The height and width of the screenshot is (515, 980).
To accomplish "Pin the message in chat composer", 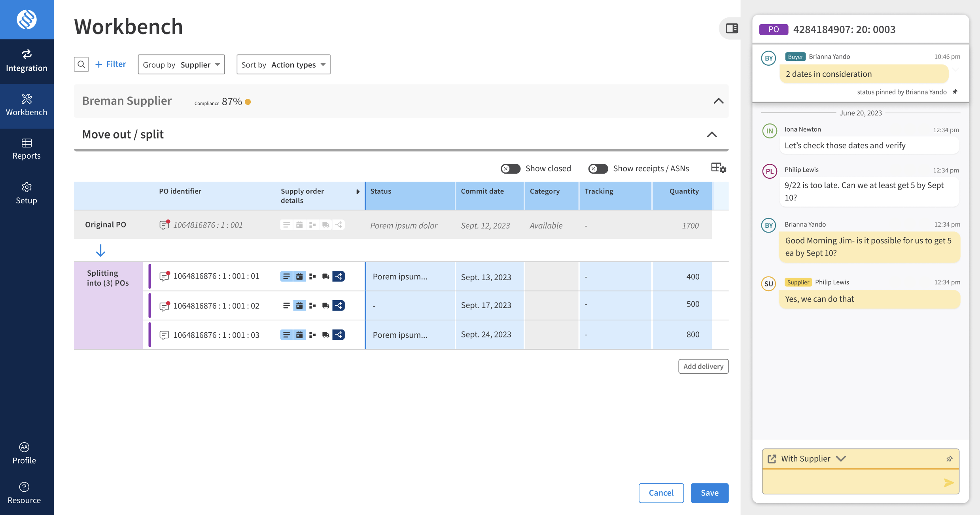I will click(949, 459).
